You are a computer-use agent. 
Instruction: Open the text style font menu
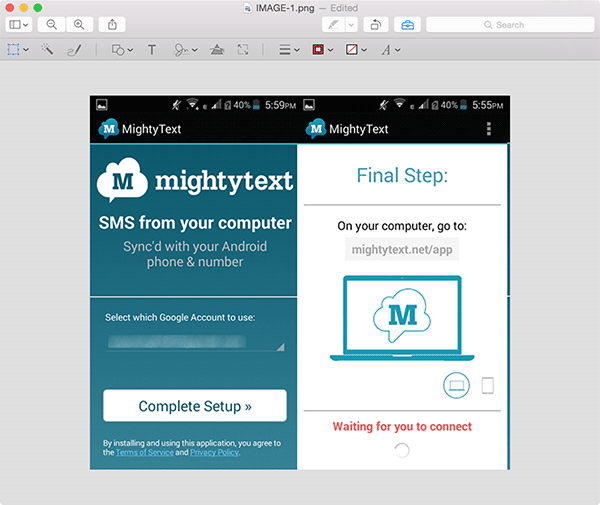click(x=391, y=50)
